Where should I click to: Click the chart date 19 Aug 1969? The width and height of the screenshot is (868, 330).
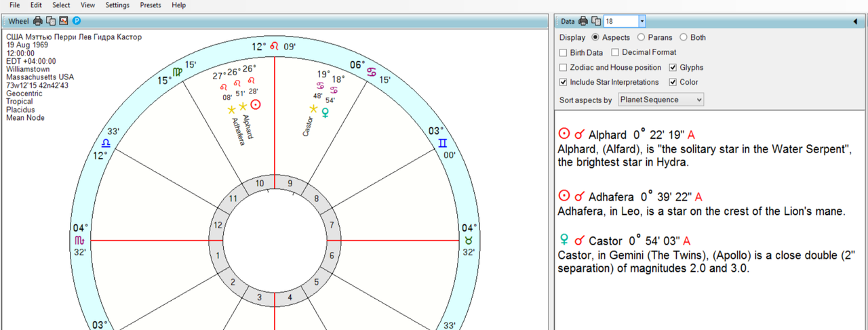point(27,45)
